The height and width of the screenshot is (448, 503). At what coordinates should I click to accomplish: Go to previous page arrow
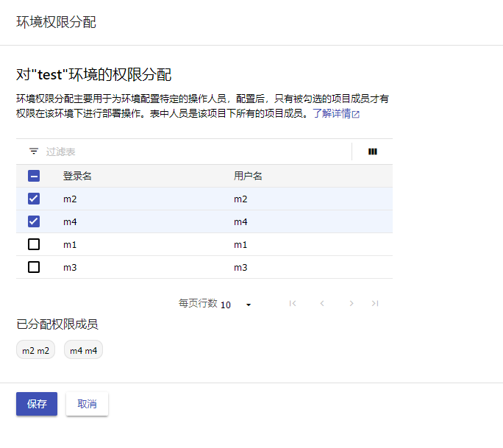(321, 303)
